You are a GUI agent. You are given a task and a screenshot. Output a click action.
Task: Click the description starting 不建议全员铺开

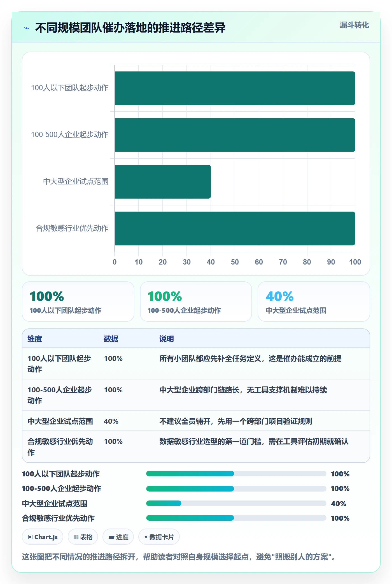click(236, 421)
